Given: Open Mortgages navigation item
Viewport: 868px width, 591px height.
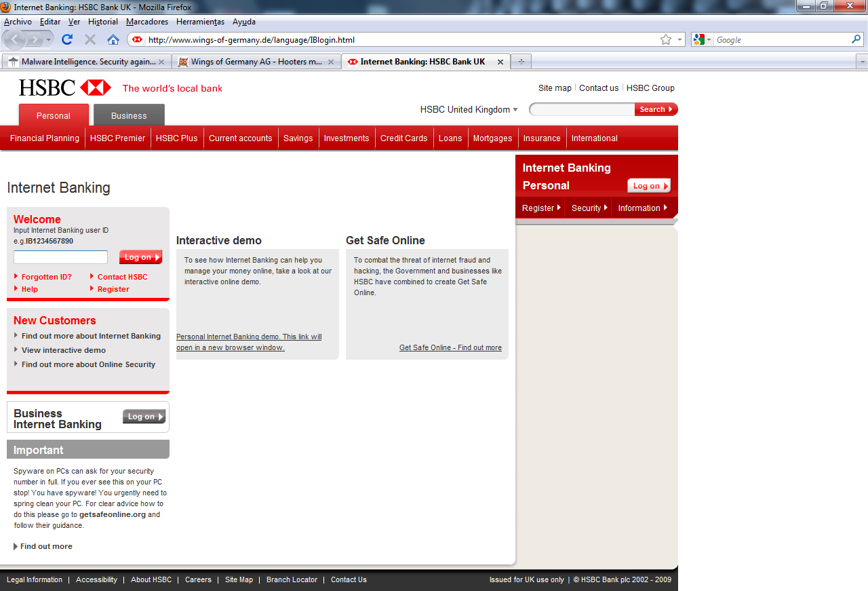Looking at the screenshot, I should click(x=492, y=138).
